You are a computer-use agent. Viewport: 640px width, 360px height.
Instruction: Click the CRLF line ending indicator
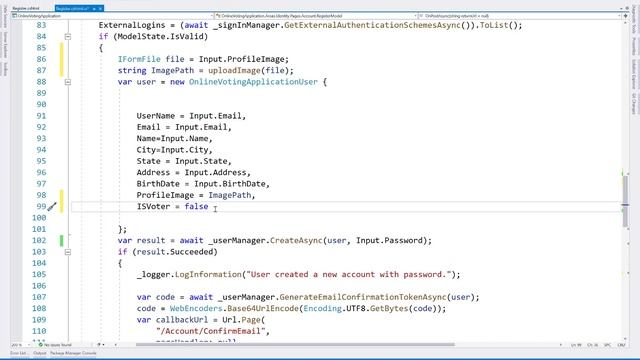coord(622,345)
